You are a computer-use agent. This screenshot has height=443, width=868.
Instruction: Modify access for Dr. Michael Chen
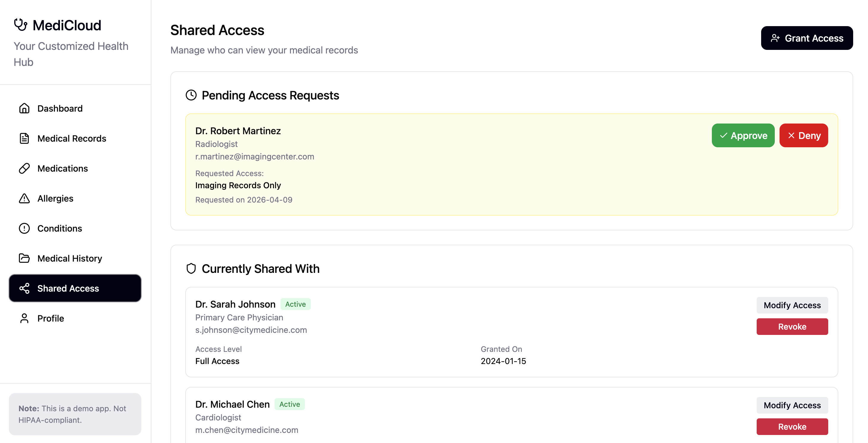792,406
